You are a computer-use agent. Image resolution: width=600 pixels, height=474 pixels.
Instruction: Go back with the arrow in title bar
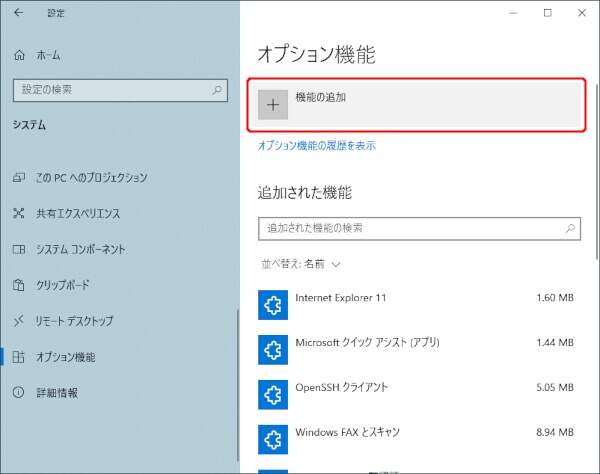[18, 13]
